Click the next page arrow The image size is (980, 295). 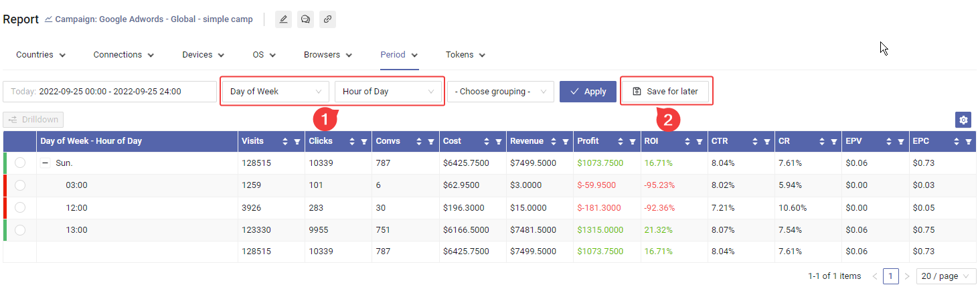[x=907, y=276]
